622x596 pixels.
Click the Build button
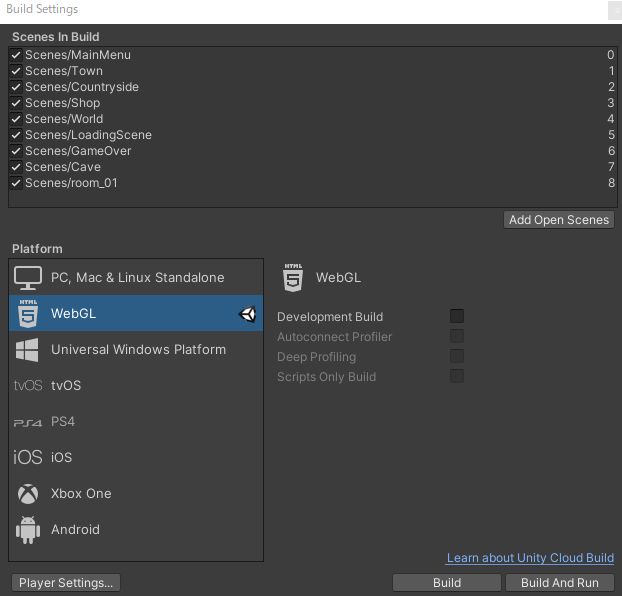447,583
